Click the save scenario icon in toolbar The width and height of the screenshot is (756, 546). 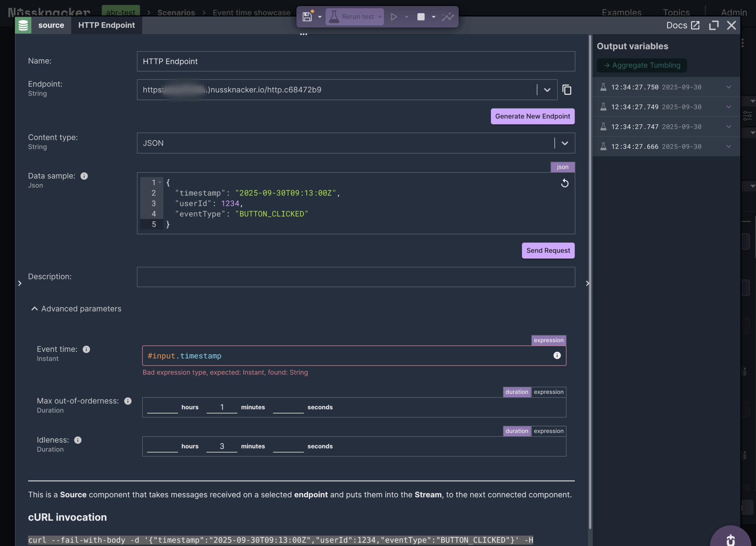pyautogui.click(x=307, y=17)
